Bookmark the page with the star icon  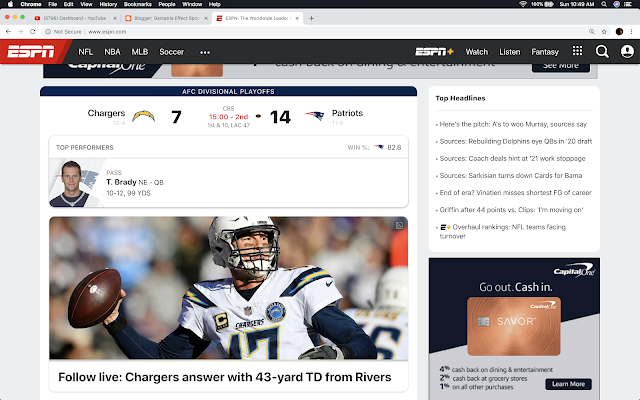click(604, 31)
